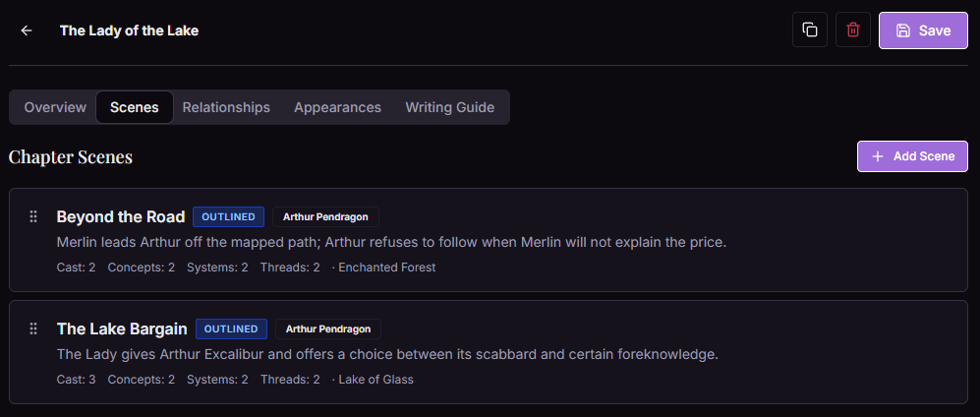Viewport: 980px width, 417px height.
Task: Click the floppy disk icon in Save
Action: [902, 30]
